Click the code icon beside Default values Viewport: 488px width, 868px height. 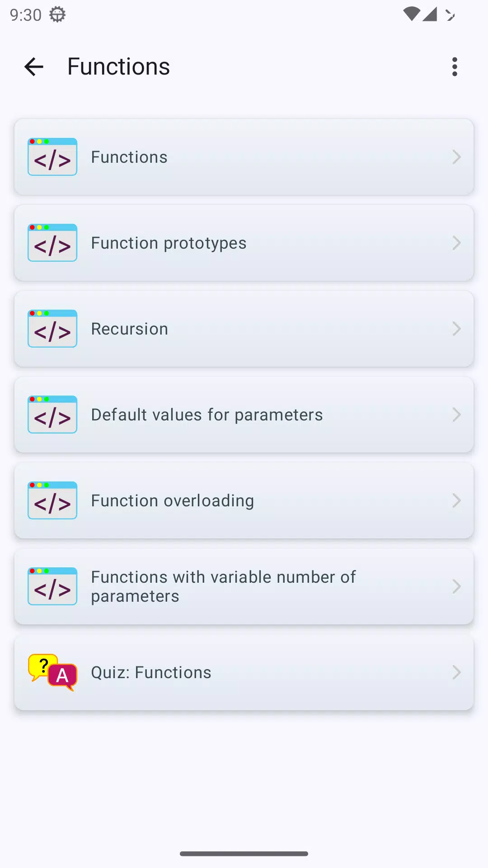tap(52, 415)
